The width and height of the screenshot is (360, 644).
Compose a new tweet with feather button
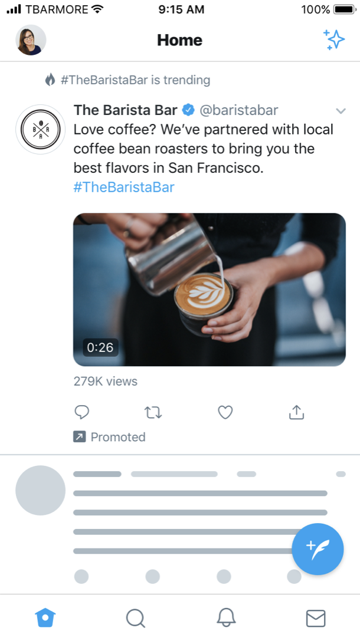pyautogui.click(x=318, y=549)
